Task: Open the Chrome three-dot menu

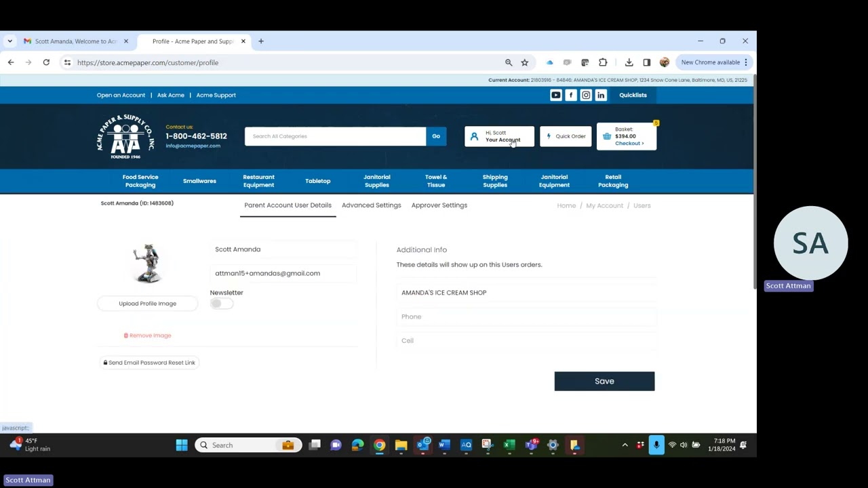Action: (x=745, y=62)
